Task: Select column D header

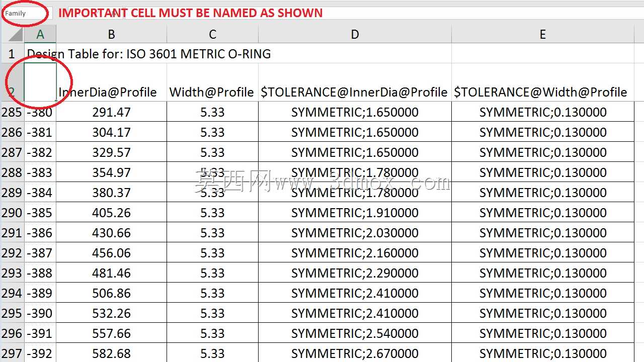Action: pyautogui.click(x=355, y=34)
